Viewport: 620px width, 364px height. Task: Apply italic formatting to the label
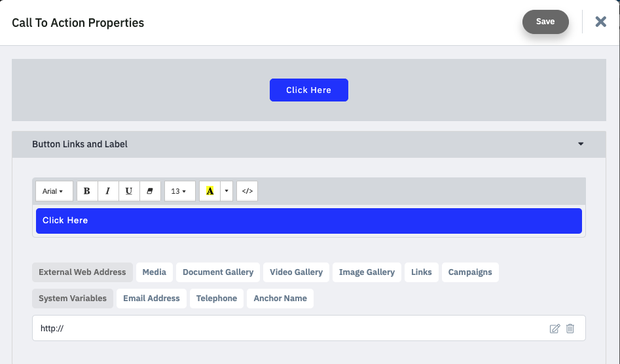[x=108, y=191]
